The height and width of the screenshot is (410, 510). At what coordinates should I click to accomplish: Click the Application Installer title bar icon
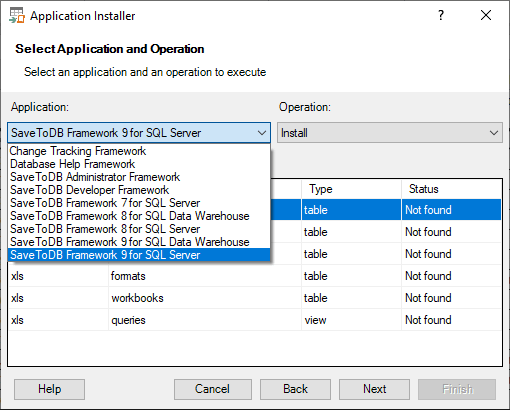pyautogui.click(x=17, y=16)
